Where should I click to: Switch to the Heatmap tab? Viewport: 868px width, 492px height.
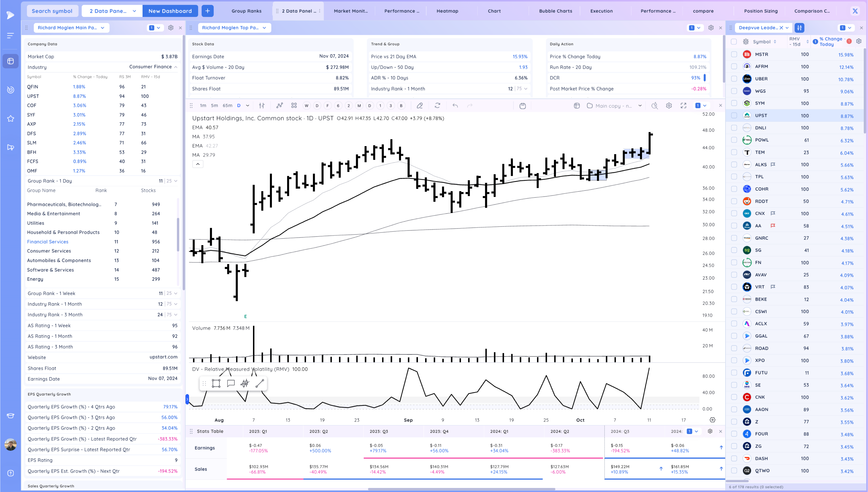tap(447, 11)
